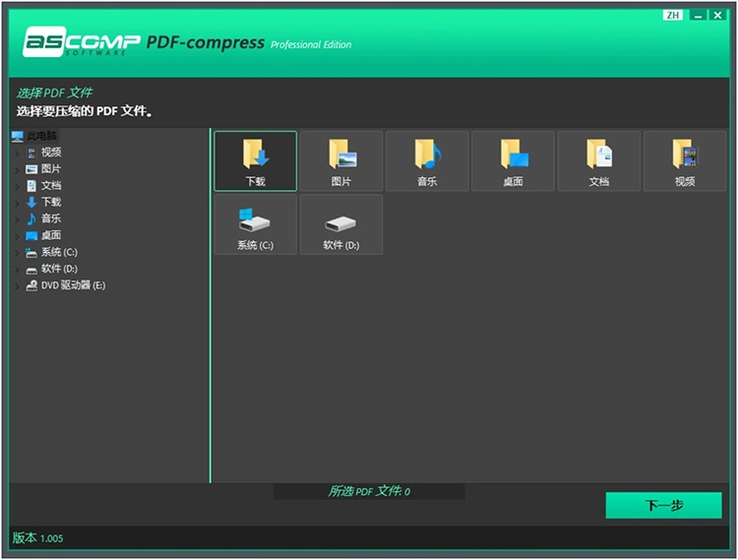Open the 软件 (D:) drive tile

tap(340, 224)
